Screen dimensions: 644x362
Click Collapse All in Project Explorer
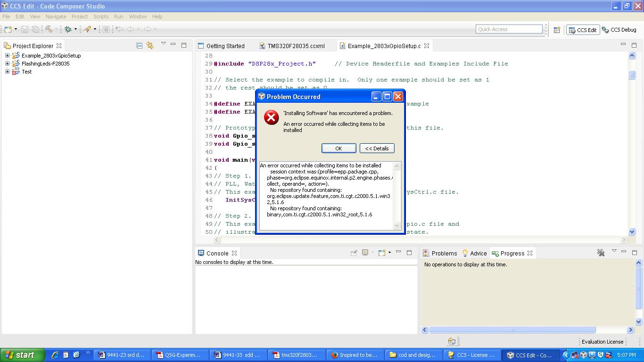[139, 45]
